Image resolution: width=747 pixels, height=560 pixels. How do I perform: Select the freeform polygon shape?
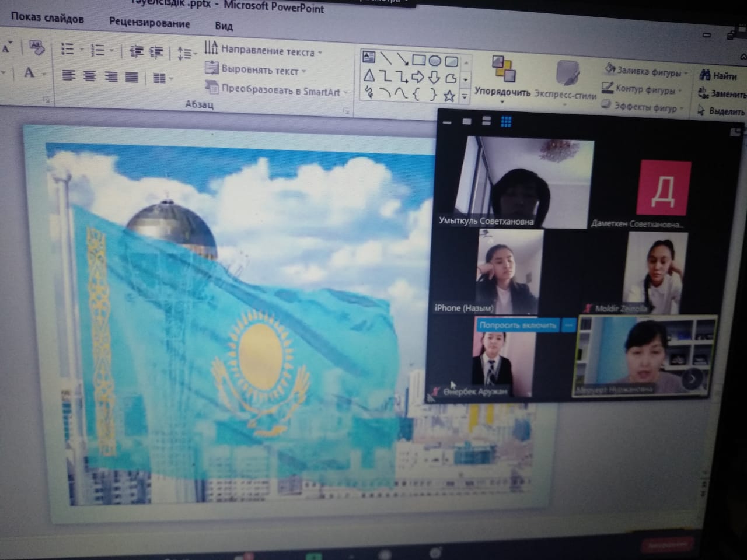tap(450, 78)
